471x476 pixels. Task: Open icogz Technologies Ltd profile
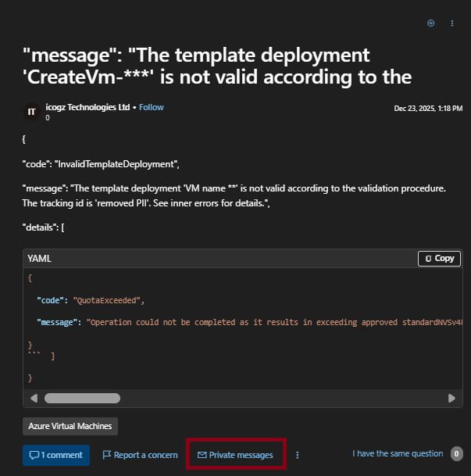(x=87, y=107)
